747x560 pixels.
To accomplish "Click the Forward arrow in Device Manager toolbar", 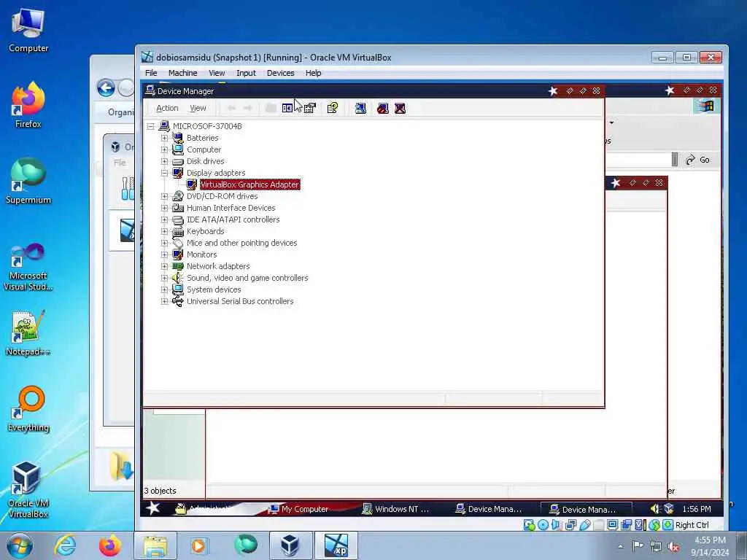I will (248, 108).
